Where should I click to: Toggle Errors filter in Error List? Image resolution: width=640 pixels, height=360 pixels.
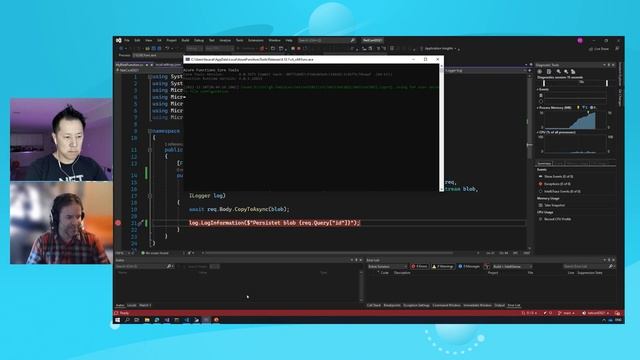pyautogui.click(x=419, y=267)
